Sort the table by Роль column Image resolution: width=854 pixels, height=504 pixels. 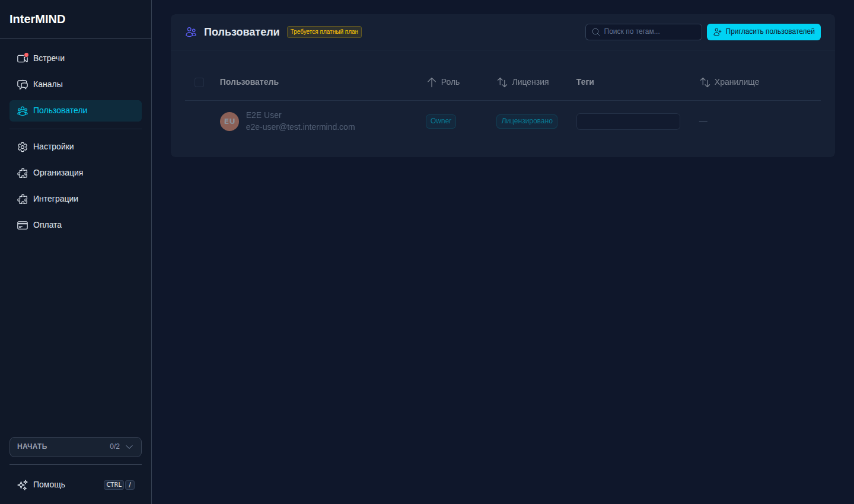[x=444, y=82]
